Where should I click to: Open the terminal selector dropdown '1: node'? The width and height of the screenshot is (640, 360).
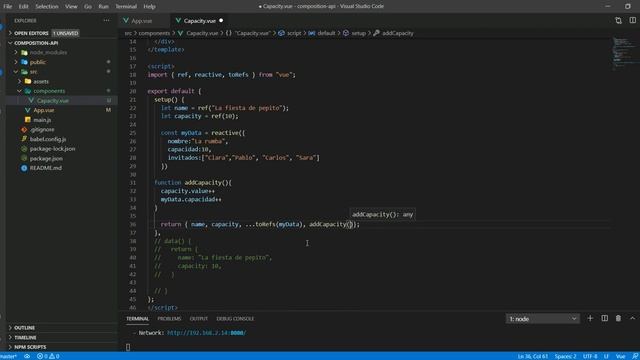tap(542, 319)
